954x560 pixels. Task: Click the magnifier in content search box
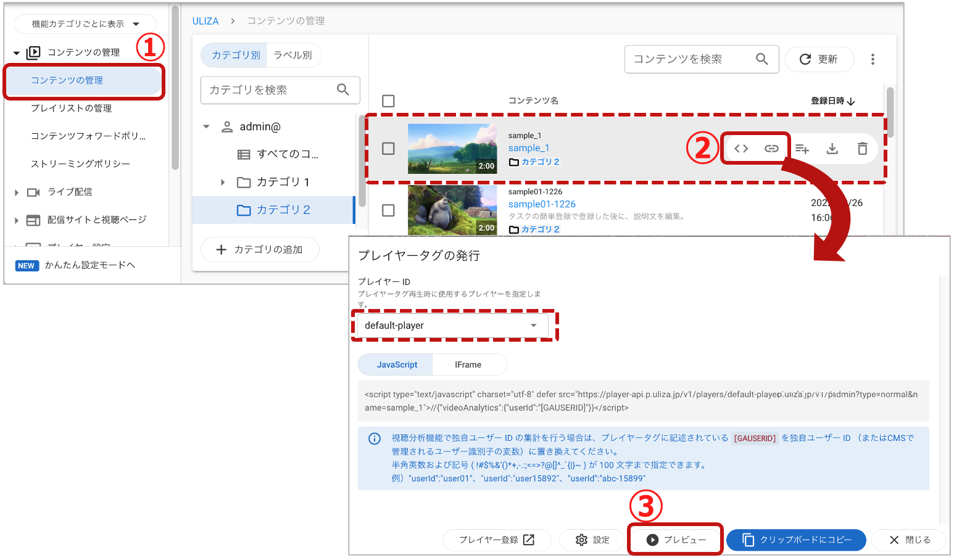click(762, 59)
